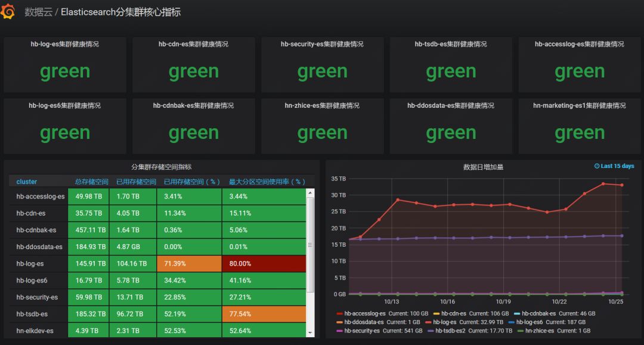Open hb-accesslog-es集群健康情况 panel title menu
The width and height of the screenshot is (644, 345).
tap(579, 44)
